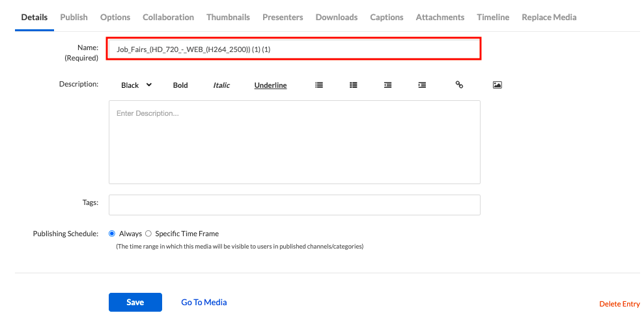This screenshot has width=644, height=313.
Task: Apply Italic formatting
Action: pyautogui.click(x=221, y=85)
